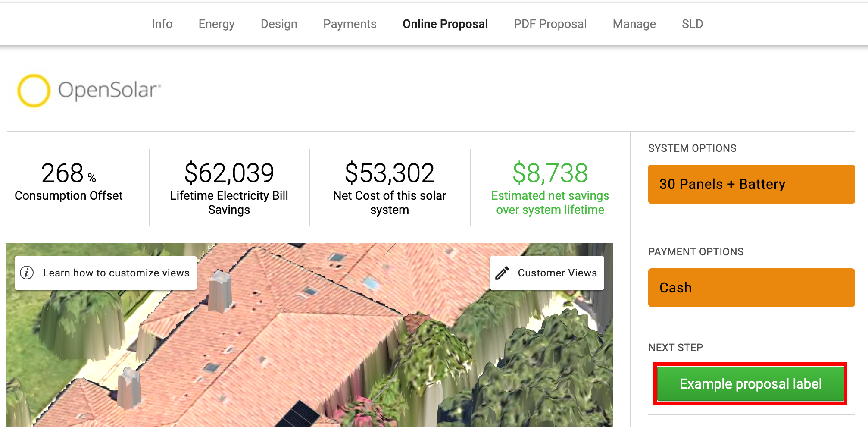Click the $53,302 Net Cost value

tap(390, 173)
